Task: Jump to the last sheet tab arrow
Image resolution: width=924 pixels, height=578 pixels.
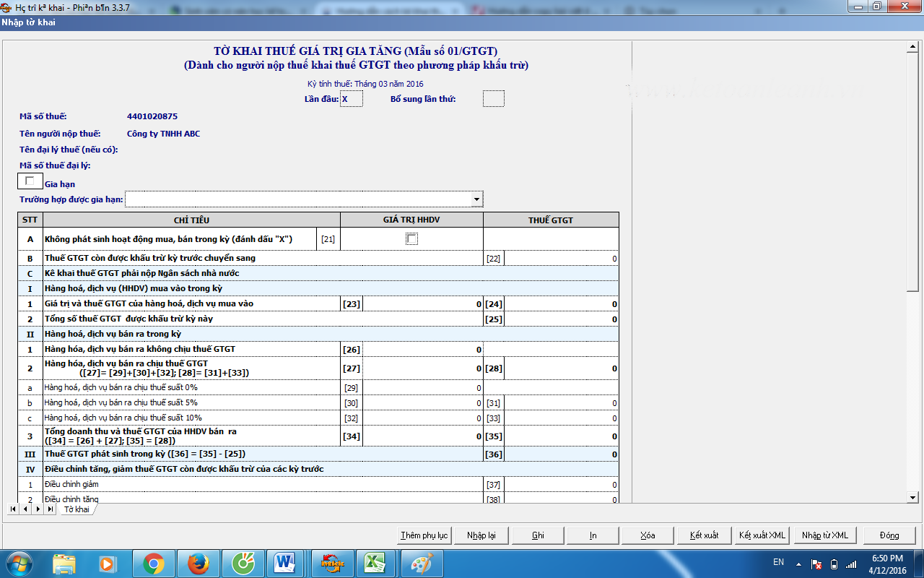Action: click(x=51, y=509)
